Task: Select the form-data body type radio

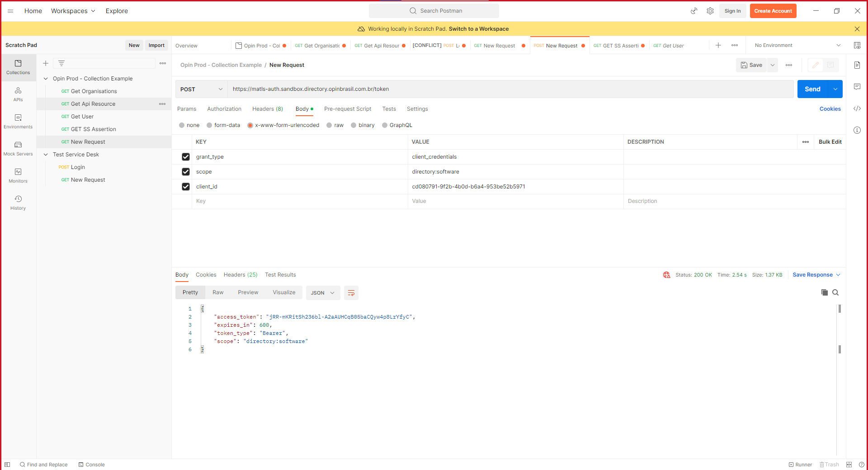Action: (x=209, y=125)
